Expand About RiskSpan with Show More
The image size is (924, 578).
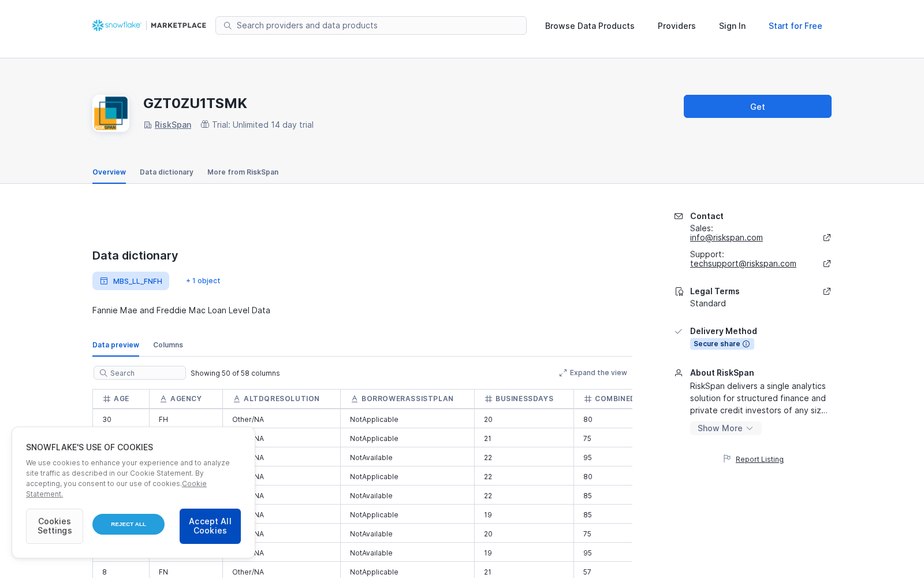pyautogui.click(x=725, y=428)
